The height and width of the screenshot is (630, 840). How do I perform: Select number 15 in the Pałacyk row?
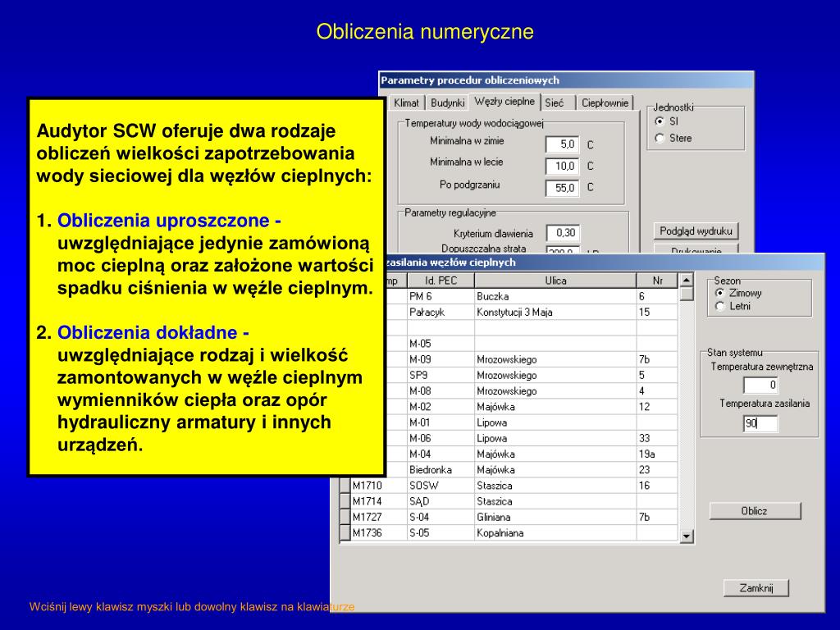point(657,313)
